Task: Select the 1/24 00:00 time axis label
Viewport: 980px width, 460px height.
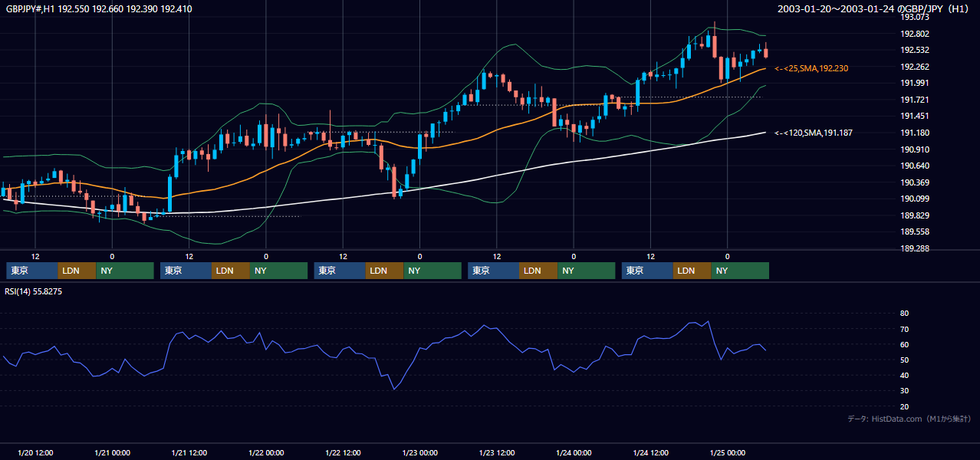Action: pyautogui.click(x=574, y=453)
